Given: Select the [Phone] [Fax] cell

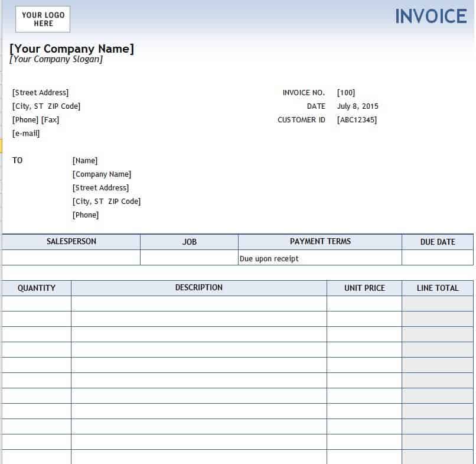Looking at the screenshot, I should click(x=35, y=120).
